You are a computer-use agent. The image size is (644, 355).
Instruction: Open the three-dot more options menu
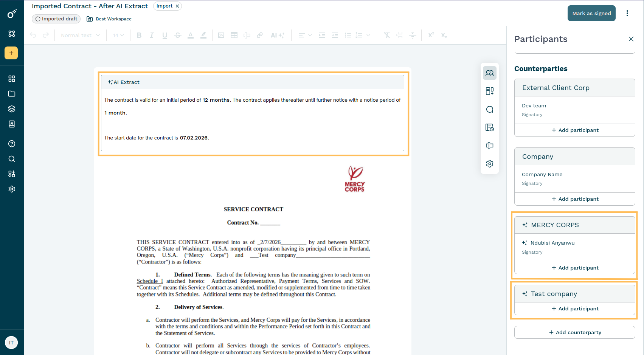(627, 13)
